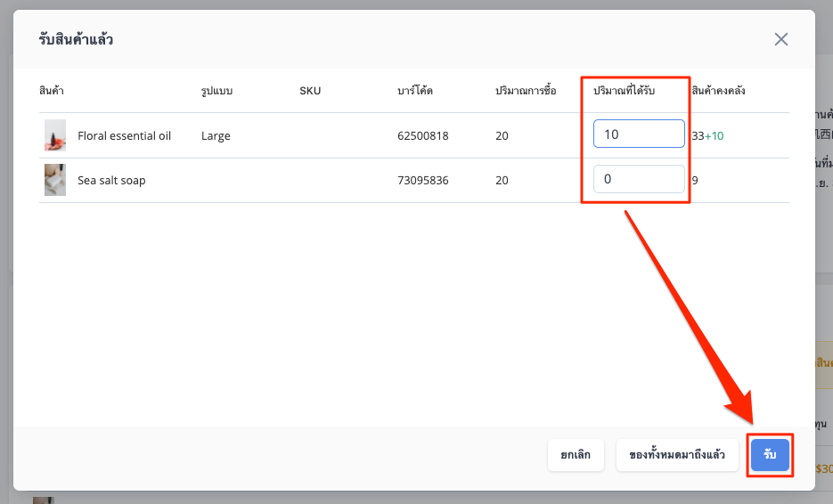Select the 'Large' variant cell
833x504 pixels.
[216, 136]
